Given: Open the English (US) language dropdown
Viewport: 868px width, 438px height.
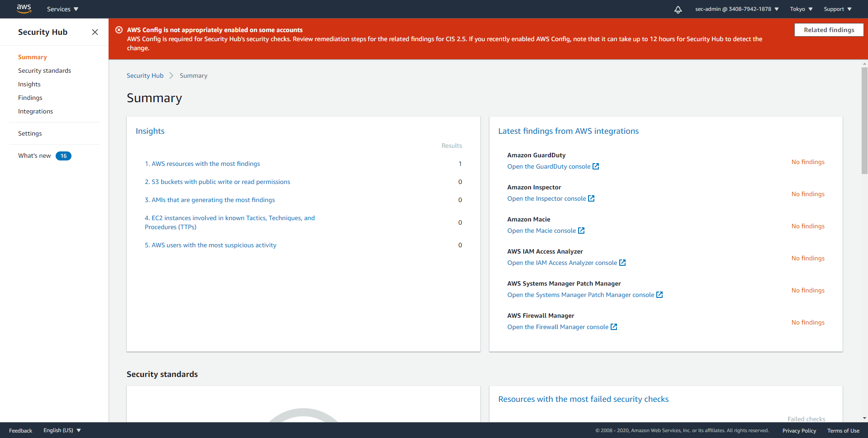Looking at the screenshot, I should coord(62,430).
